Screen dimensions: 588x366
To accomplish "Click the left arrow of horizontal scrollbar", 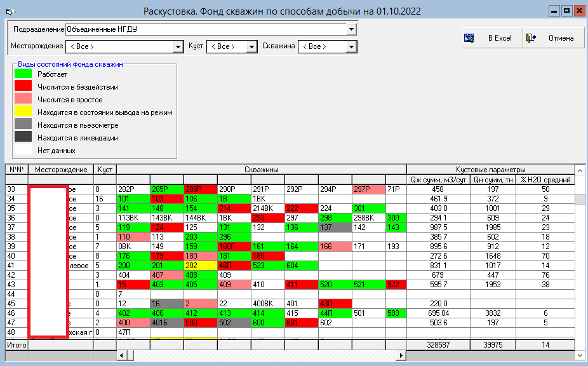I will pyautogui.click(x=121, y=355).
